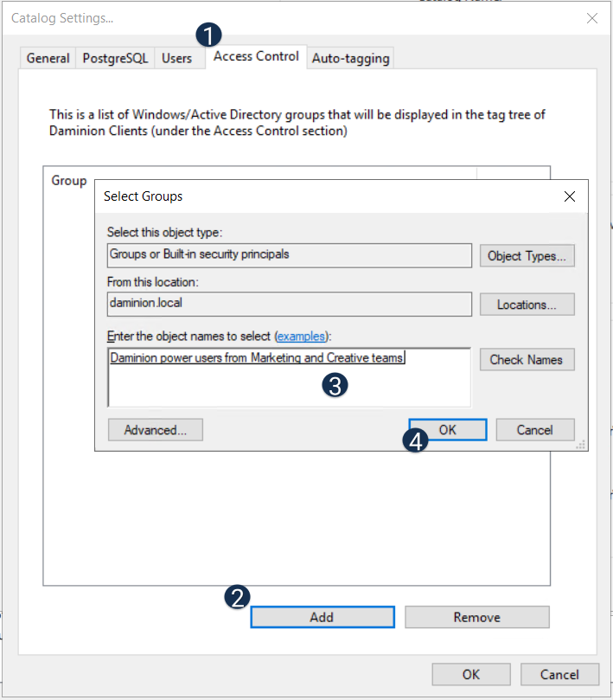Click the examples hyperlink

(x=303, y=336)
